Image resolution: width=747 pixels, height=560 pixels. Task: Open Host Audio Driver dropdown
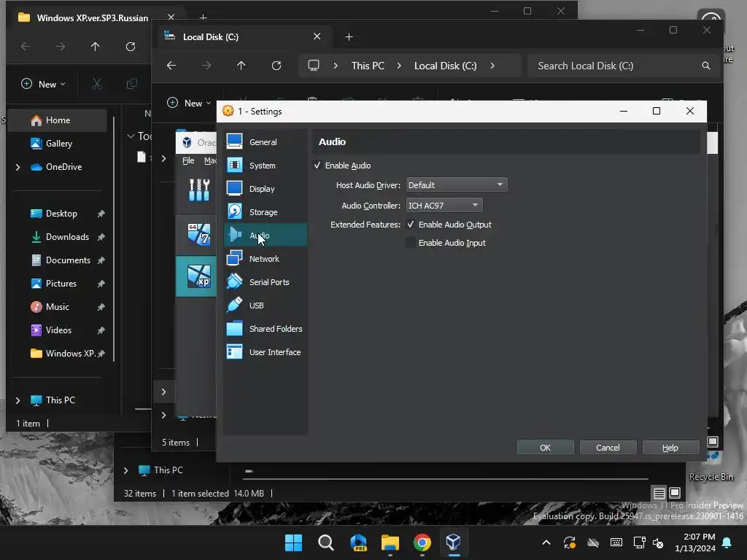coord(457,184)
